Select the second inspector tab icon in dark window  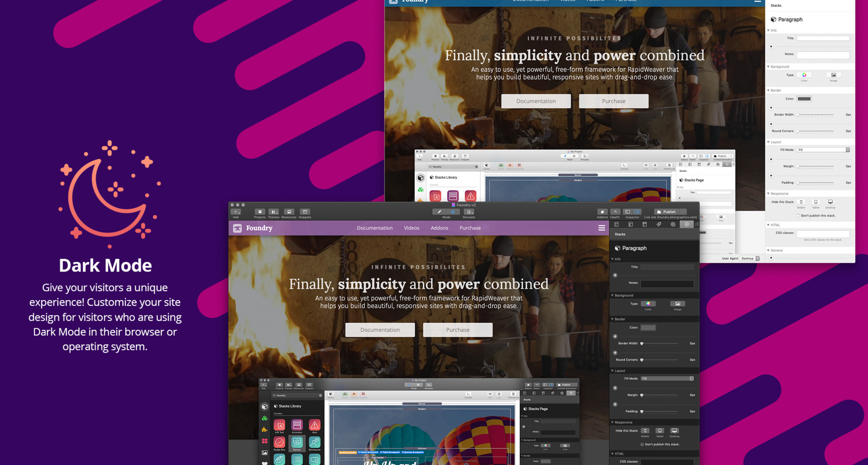pos(630,225)
